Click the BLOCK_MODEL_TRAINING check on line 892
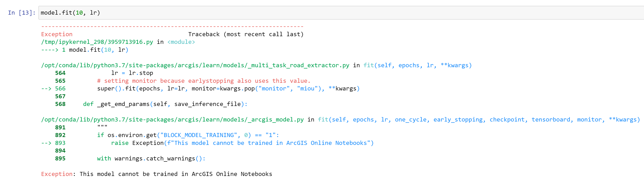This screenshot has height=186, width=644. coord(188,135)
